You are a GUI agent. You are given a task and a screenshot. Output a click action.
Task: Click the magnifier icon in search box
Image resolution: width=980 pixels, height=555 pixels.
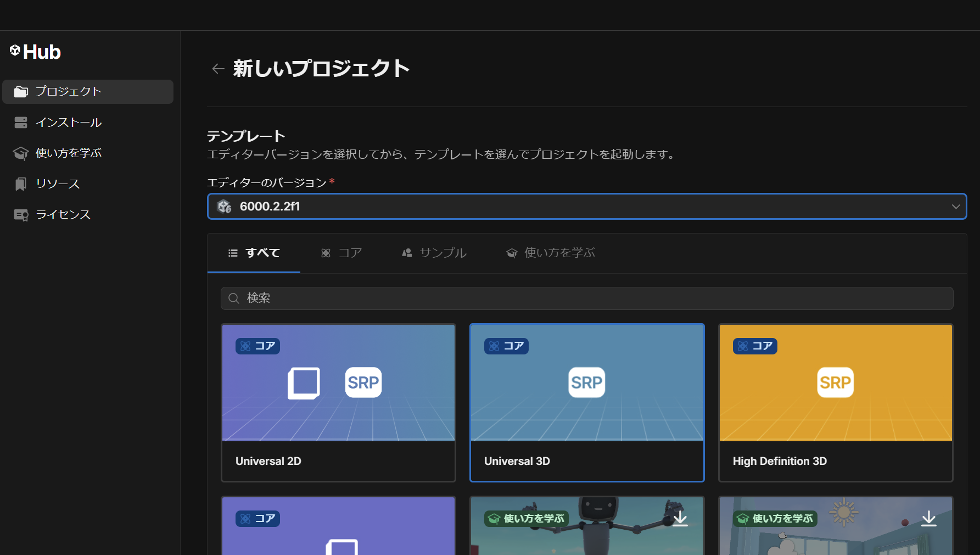pos(234,298)
